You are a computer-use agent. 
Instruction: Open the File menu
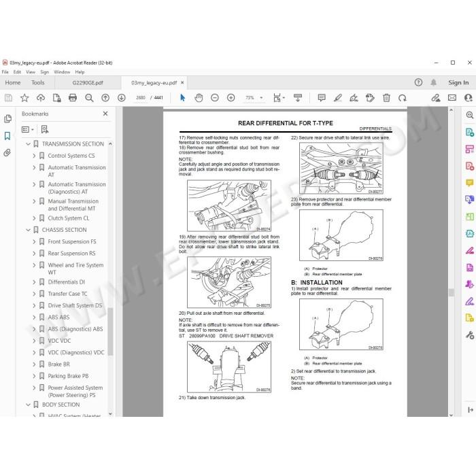(5, 72)
